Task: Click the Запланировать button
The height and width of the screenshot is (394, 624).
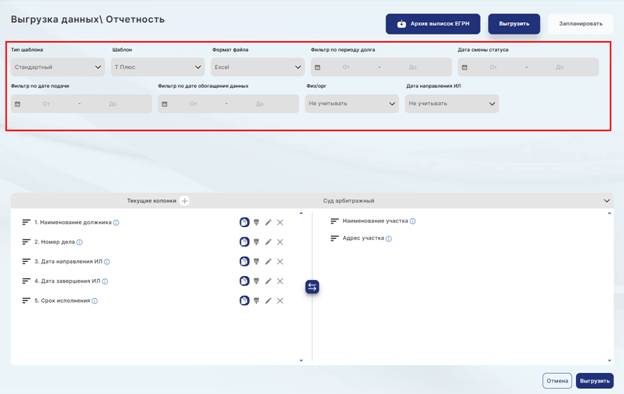Action: click(x=581, y=24)
